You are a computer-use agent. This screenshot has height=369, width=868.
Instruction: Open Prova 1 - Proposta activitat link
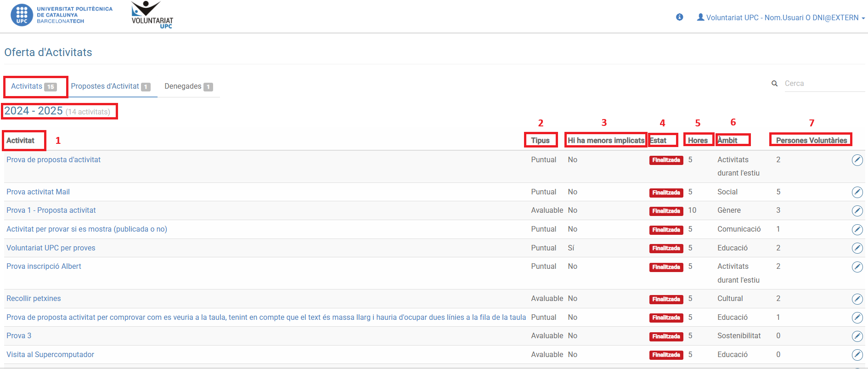point(51,210)
